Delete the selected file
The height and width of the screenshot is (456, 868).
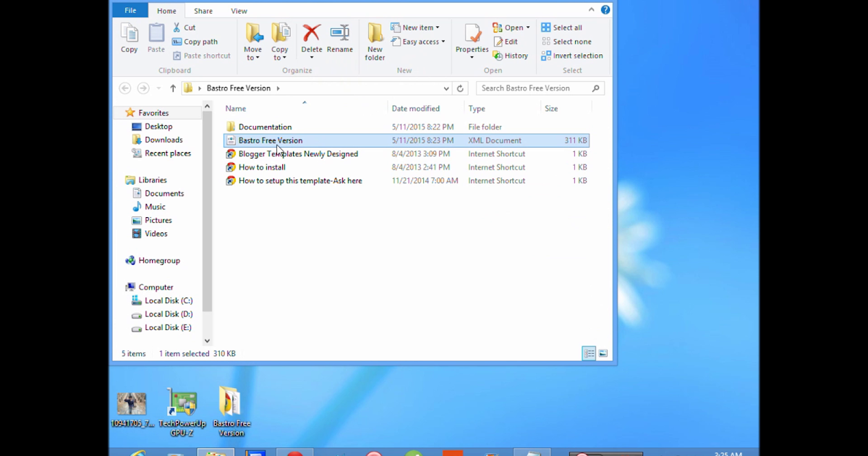pos(312,42)
